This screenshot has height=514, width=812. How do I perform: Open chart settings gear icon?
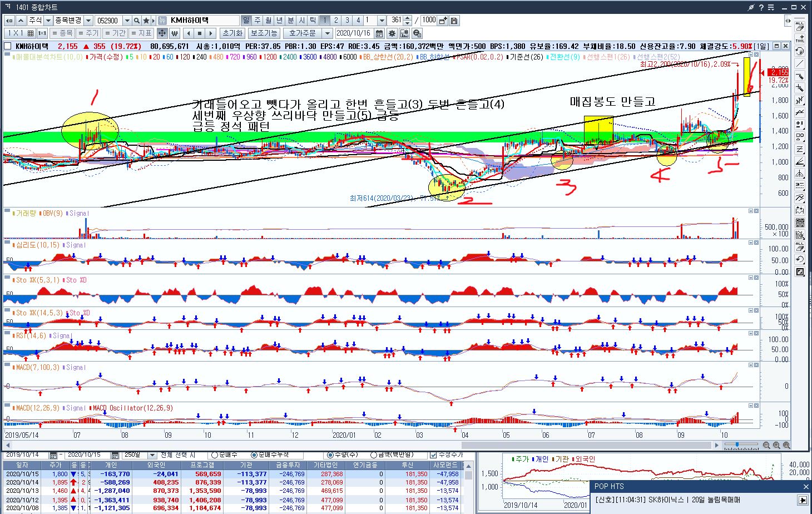pyautogui.click(x=392, y=33)
